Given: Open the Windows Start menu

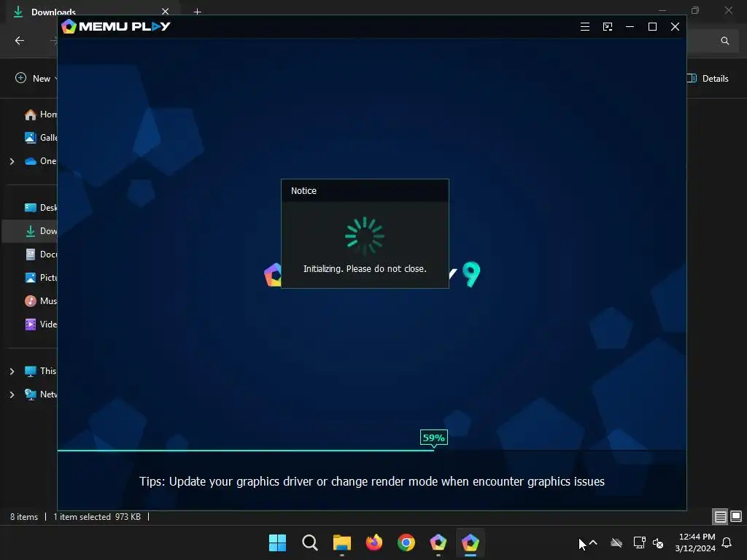Looking at the screenshot, I should tap(277, 542).
